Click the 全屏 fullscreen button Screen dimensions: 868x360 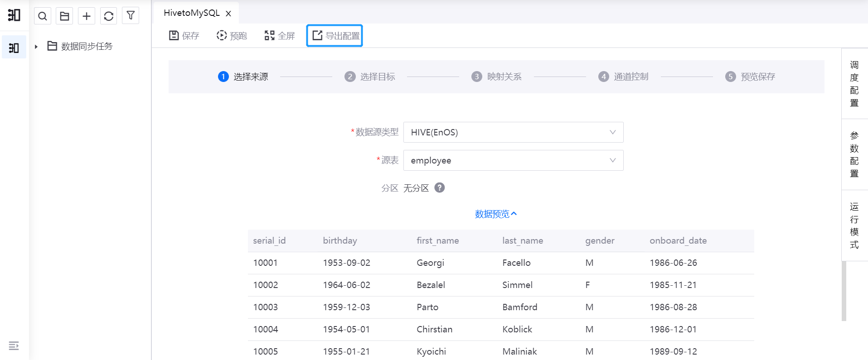click(280, 36)
